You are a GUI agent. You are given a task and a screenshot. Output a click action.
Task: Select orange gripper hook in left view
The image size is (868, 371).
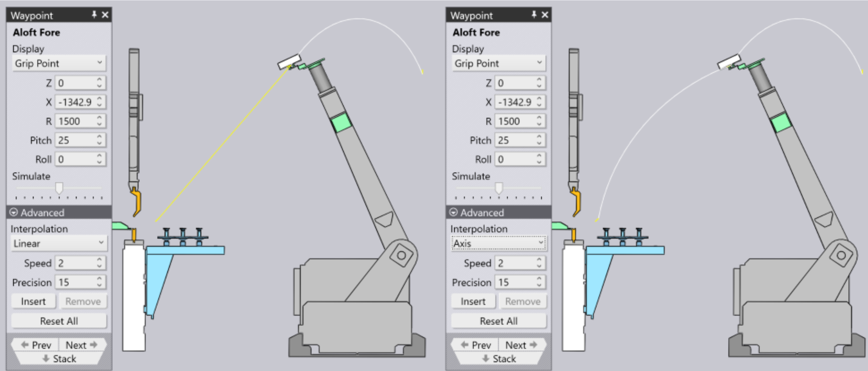pos(137,201)
